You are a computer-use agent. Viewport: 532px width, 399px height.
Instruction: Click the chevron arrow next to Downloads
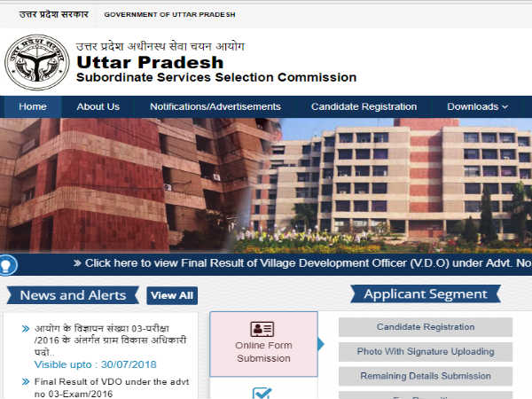(x=505, y=107)
